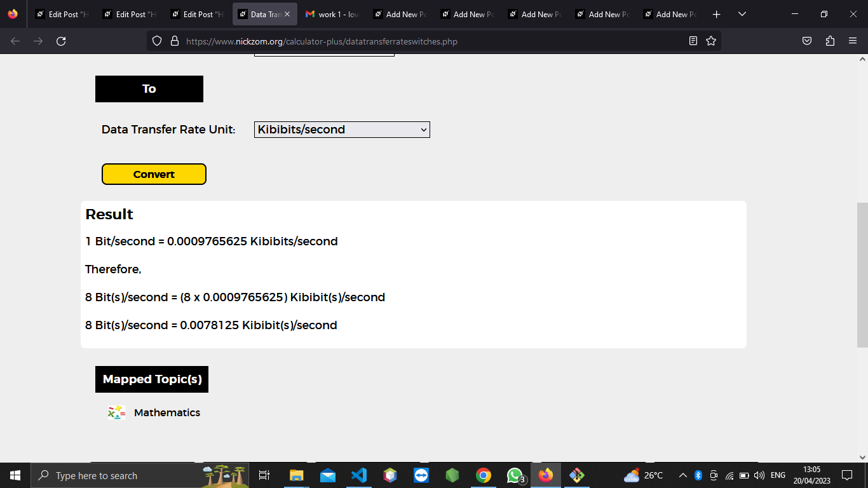Screen dimensions: 868x488
Task: Open the Mathematics mapped topic link
Action: [167, 413]
